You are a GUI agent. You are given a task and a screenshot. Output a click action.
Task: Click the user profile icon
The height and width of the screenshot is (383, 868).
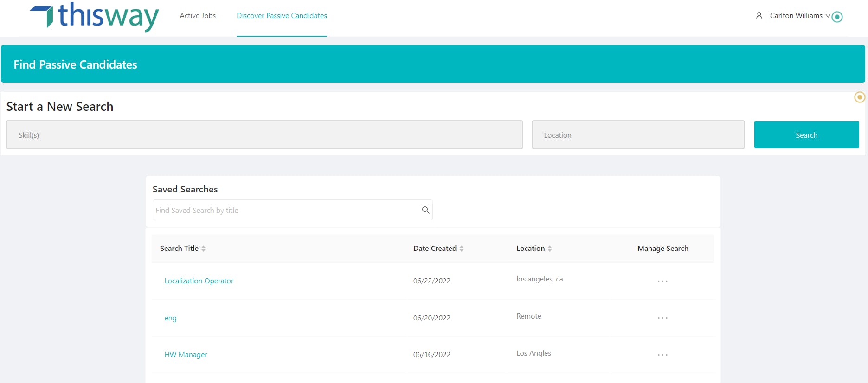click(x=759, y=16)
